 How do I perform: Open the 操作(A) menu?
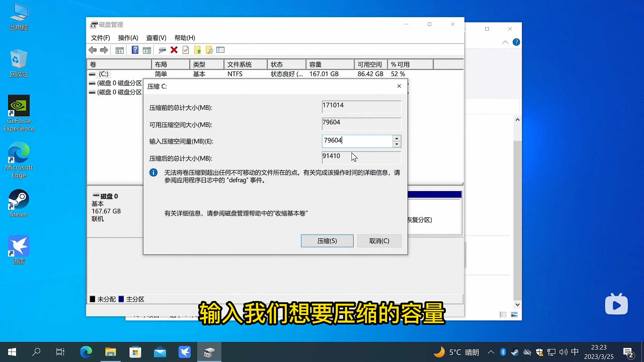point(128,38)
